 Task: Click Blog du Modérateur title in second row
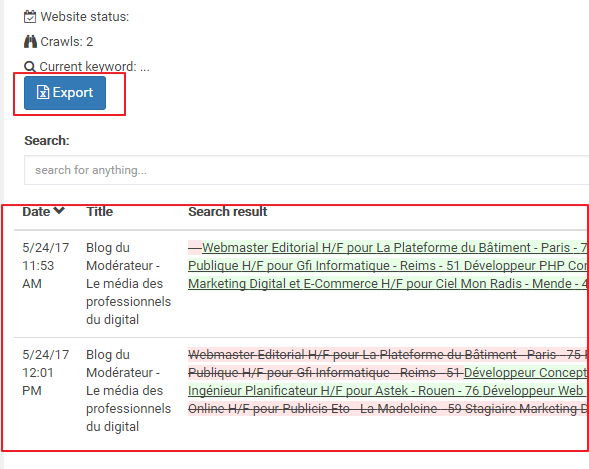click(x=128, y=391)
